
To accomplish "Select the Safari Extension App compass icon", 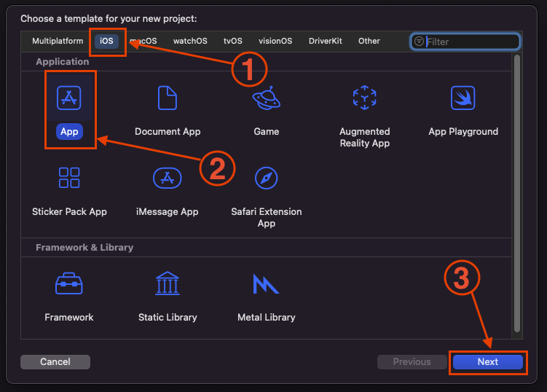I will point(266,178).
